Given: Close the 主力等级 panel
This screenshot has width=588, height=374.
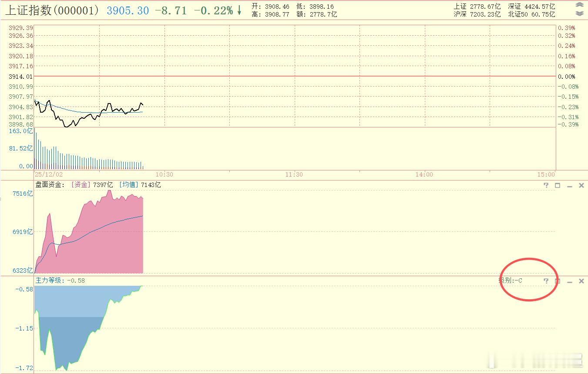Looking at the screenshot, I should [581, 281].
